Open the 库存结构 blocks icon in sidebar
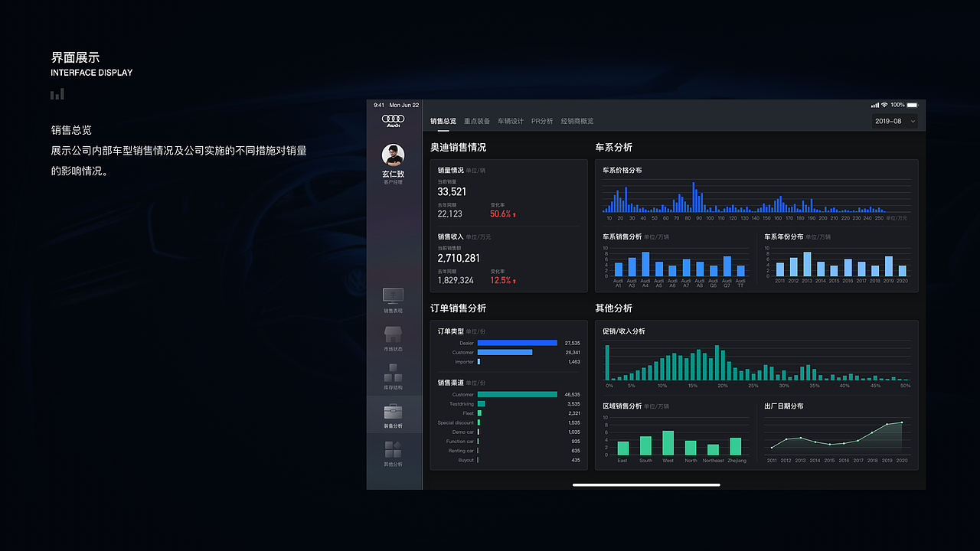 click(393, 373)
